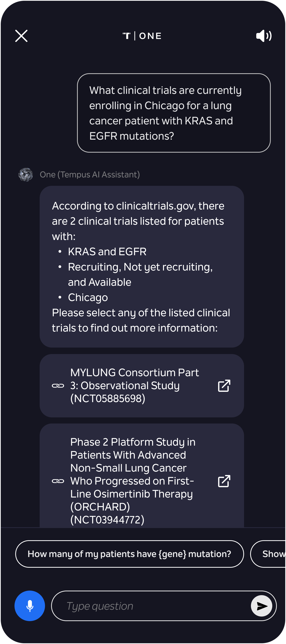Mute the assistant's voice with speaker icon
Screen dimensions: 286x644
point(264,36)
